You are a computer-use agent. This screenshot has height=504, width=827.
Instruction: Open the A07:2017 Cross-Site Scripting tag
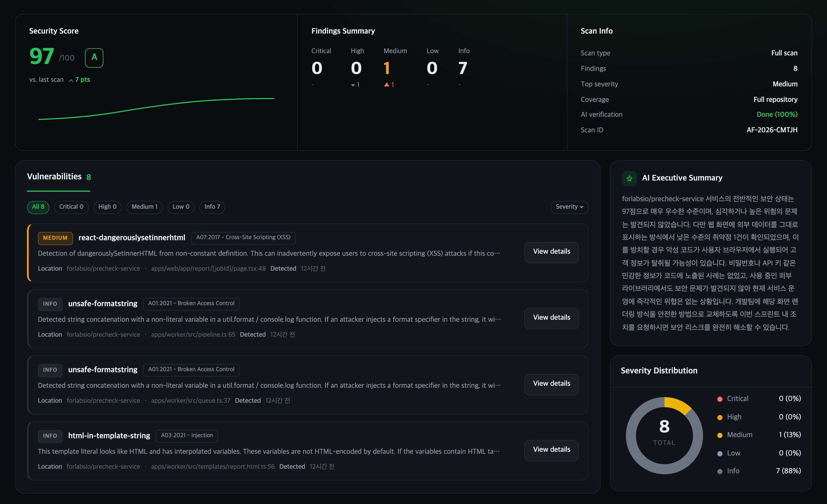pyautogui.click(x=243, y=237)
